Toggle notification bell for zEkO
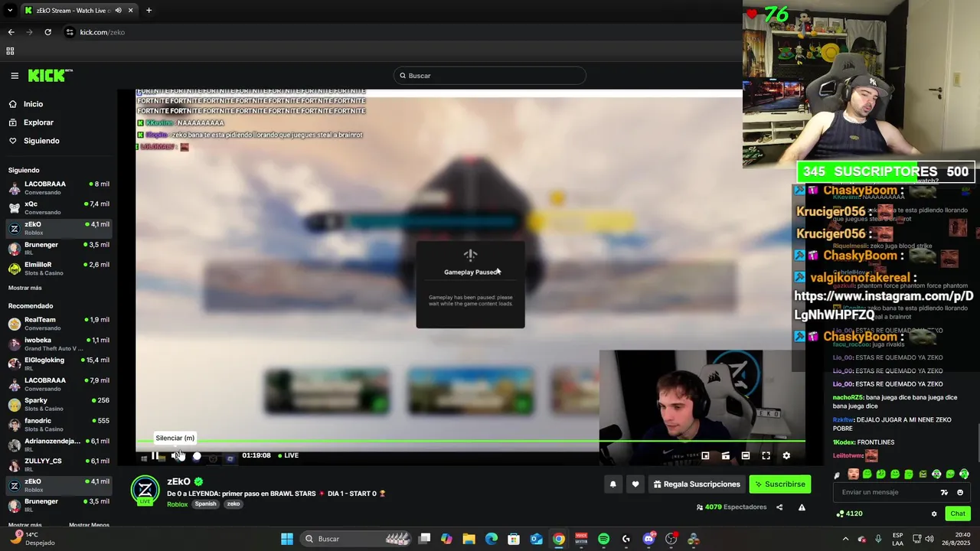980x551 pixels. coord(612,484)
